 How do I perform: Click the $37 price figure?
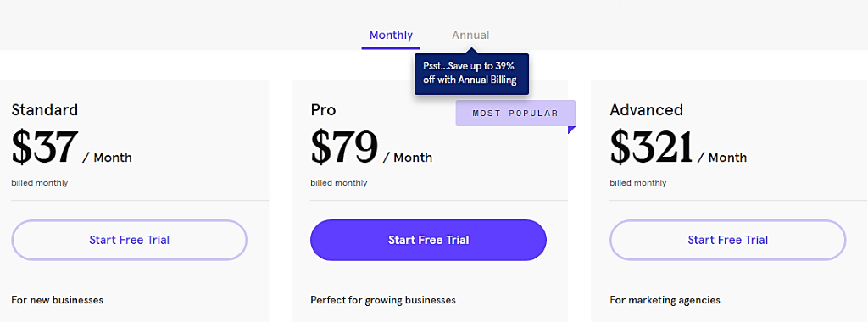[x=45, y=147]
